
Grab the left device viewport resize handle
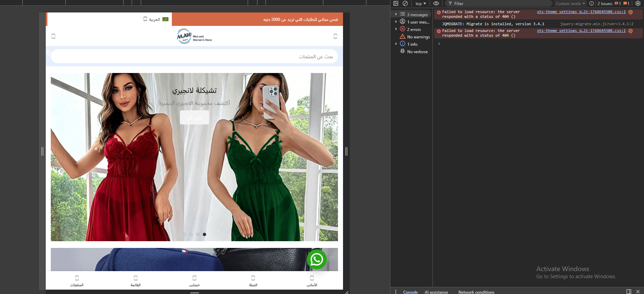click(x=42, y=151)
